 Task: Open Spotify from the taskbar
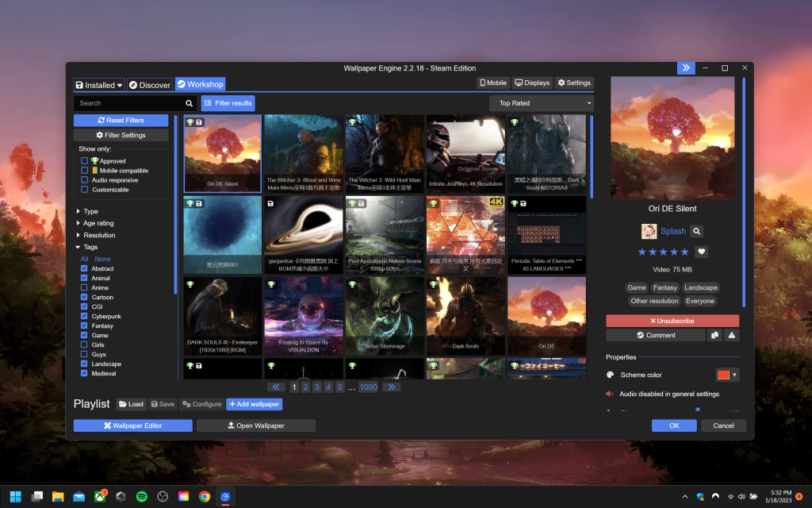[x=141, y=497]
